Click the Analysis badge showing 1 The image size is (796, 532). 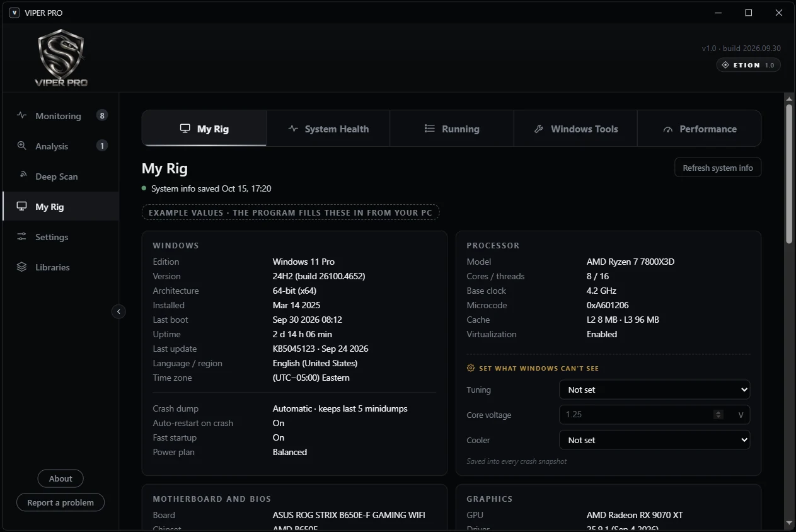point(102,146)
